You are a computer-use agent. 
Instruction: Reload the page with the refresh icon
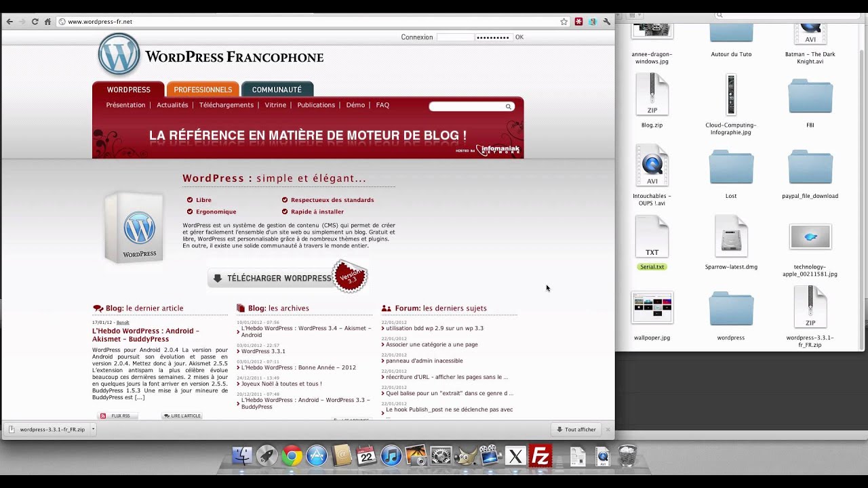pos(35,22)
